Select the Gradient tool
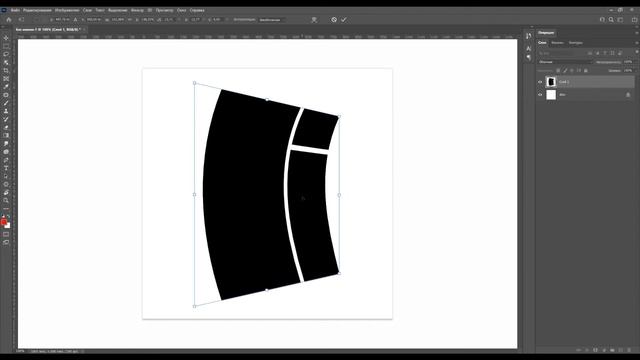The height and width of the screenshot is (360, 640). tap(6, 136)
